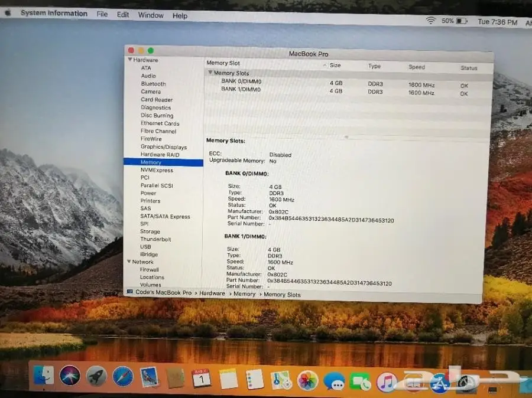Launch Siri from the Dock
This screenshot has height=398, width=532.
click(x=70, y=376)
